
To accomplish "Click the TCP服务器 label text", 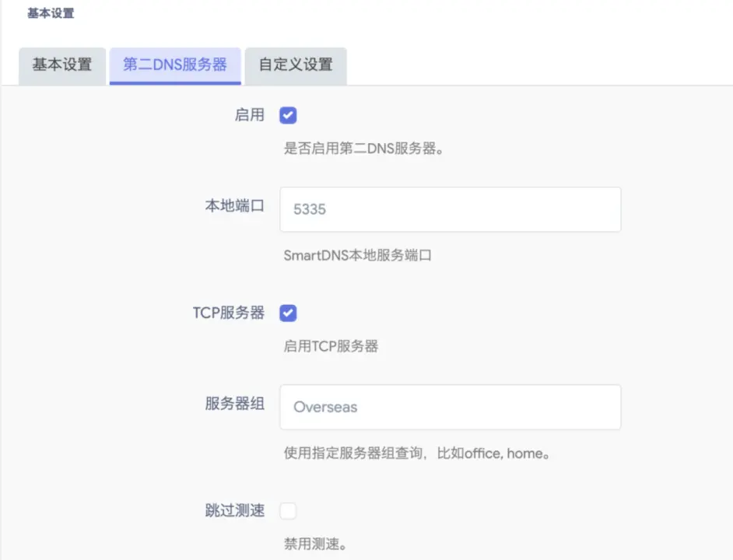I will pos(229,313).
